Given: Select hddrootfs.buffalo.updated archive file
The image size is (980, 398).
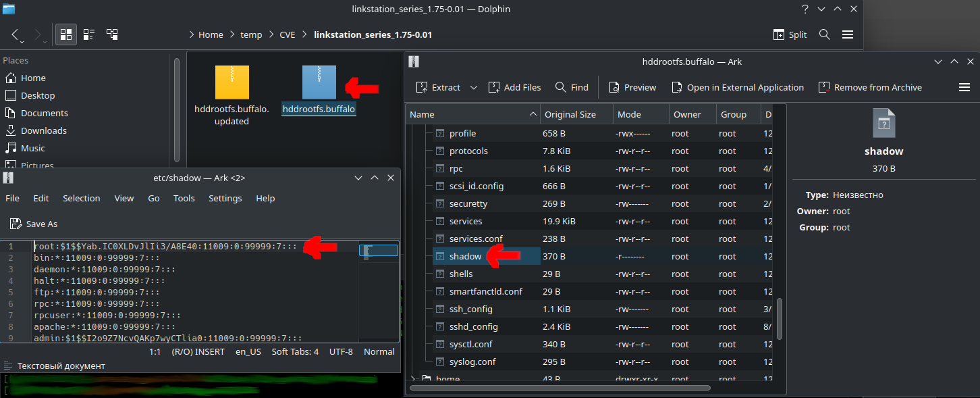Looking at the screenshot, I should 232,95.
